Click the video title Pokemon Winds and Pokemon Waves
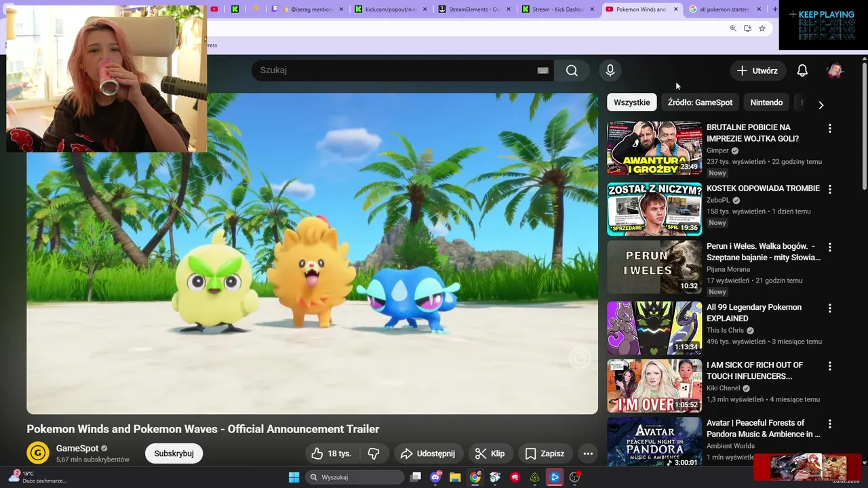This screenshot has width=868, height=488. [x=203, y=429]
